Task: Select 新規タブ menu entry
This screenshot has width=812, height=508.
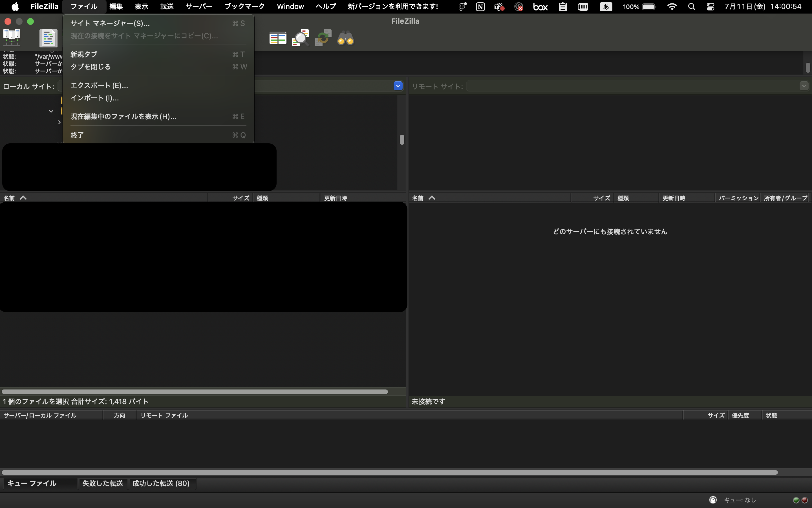Action: [158, 54]
